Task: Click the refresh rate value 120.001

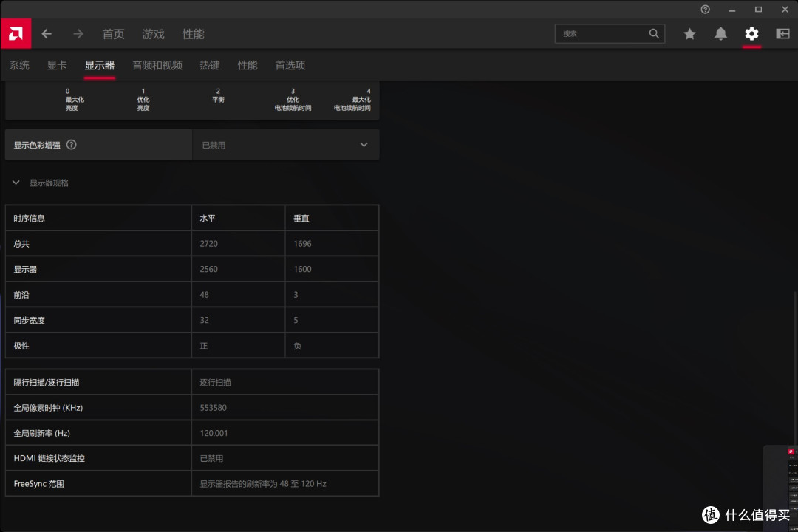Action: click(x=214, y=433)
